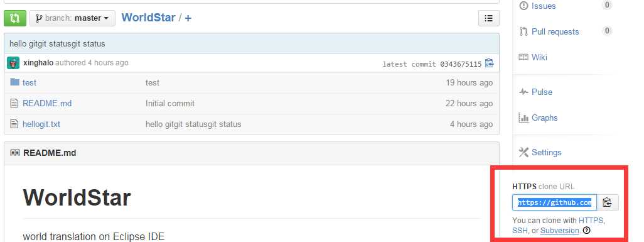Open the Wiki section

click(x=539, y=57)
